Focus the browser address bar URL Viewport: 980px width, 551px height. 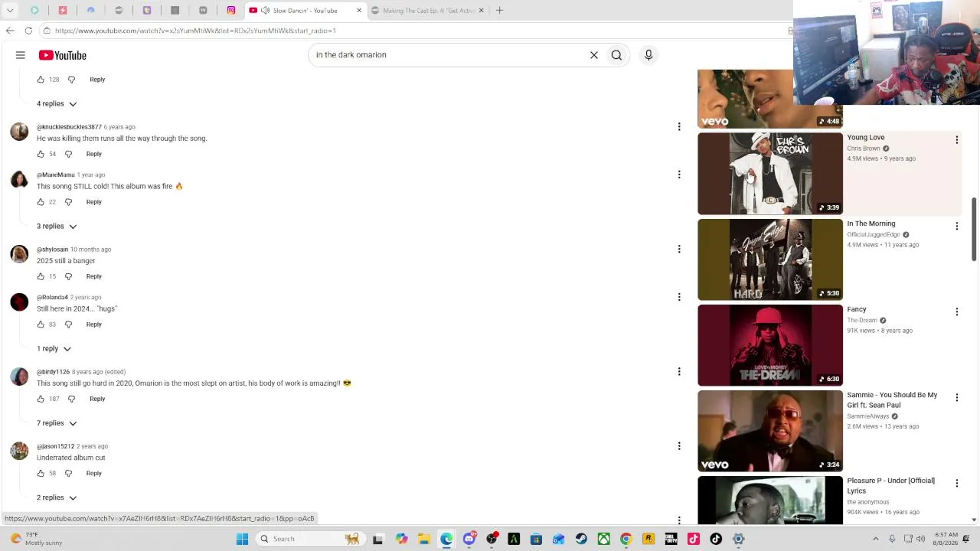(195, 31)
